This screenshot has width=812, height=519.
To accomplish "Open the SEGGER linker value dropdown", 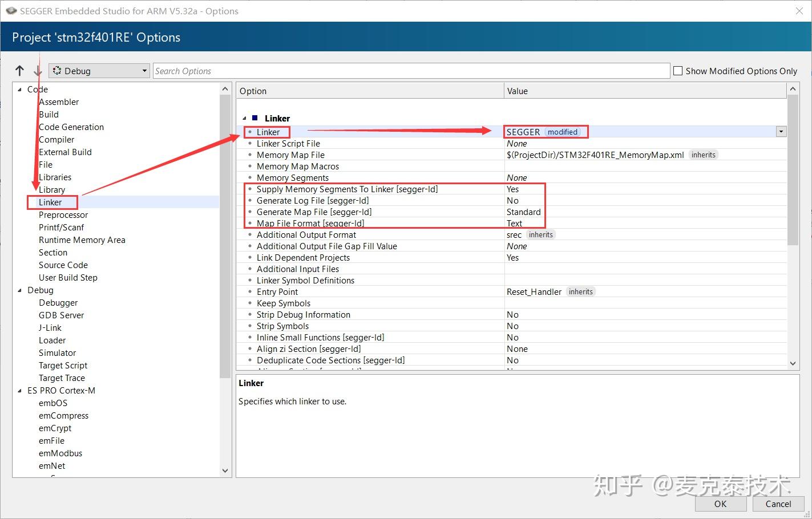I will pyautogui.click(x=781, y=131).
